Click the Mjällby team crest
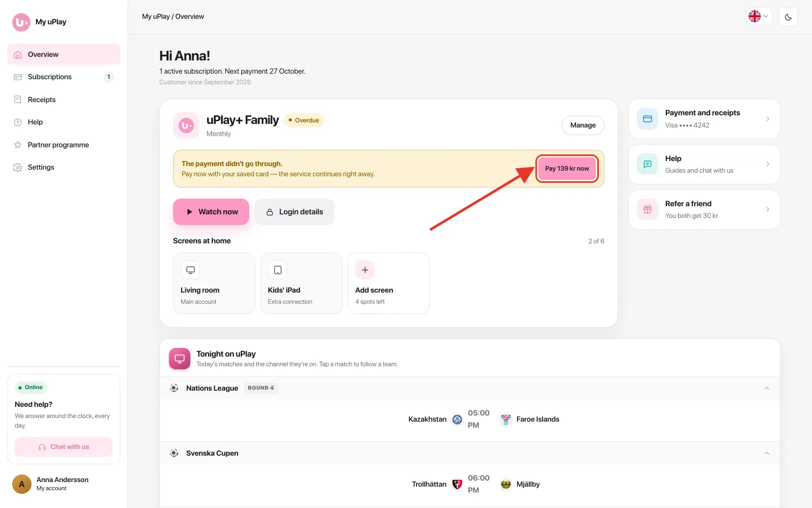The height and width of the screenshot is (508, 812). tap(505, 484)
